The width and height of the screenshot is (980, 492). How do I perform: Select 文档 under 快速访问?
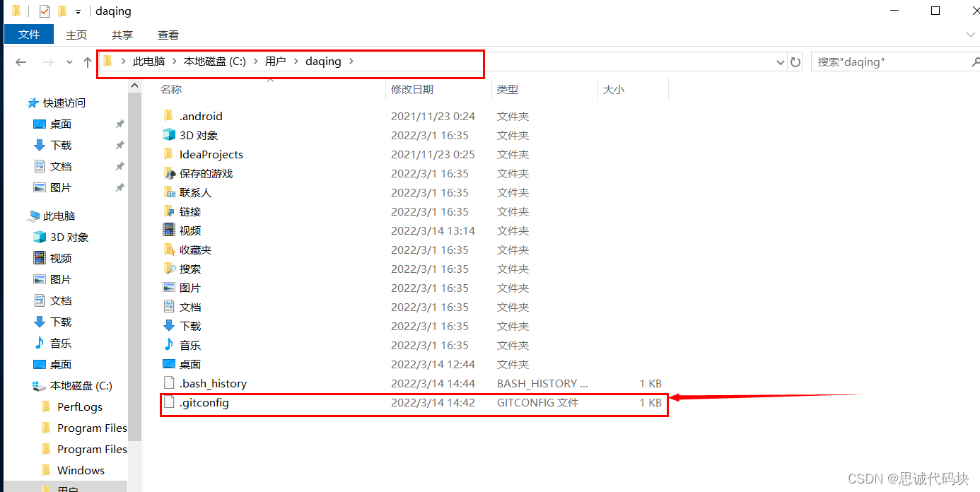[x=61, y=167]
